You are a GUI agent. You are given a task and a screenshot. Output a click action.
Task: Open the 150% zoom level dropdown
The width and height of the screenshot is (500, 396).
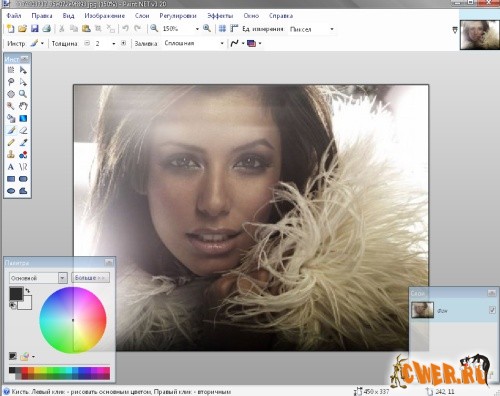[x=197, y=29]
